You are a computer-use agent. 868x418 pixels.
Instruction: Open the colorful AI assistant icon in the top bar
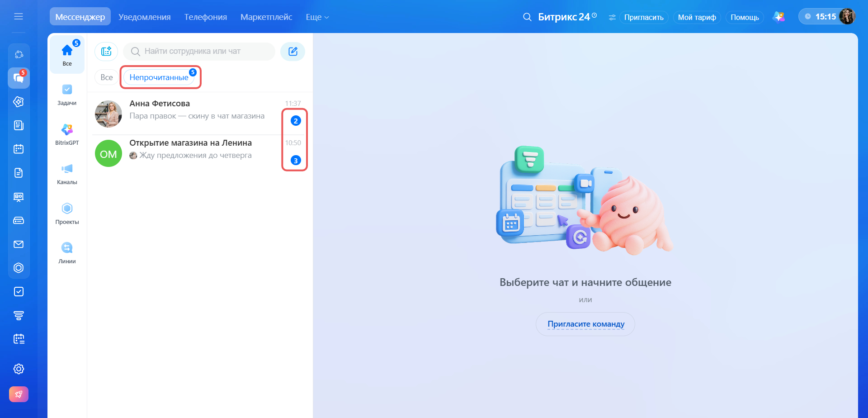(778, 17)
